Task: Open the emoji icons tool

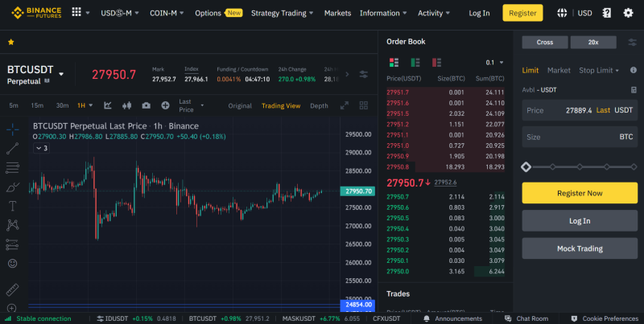Action: tap(13, 264)
